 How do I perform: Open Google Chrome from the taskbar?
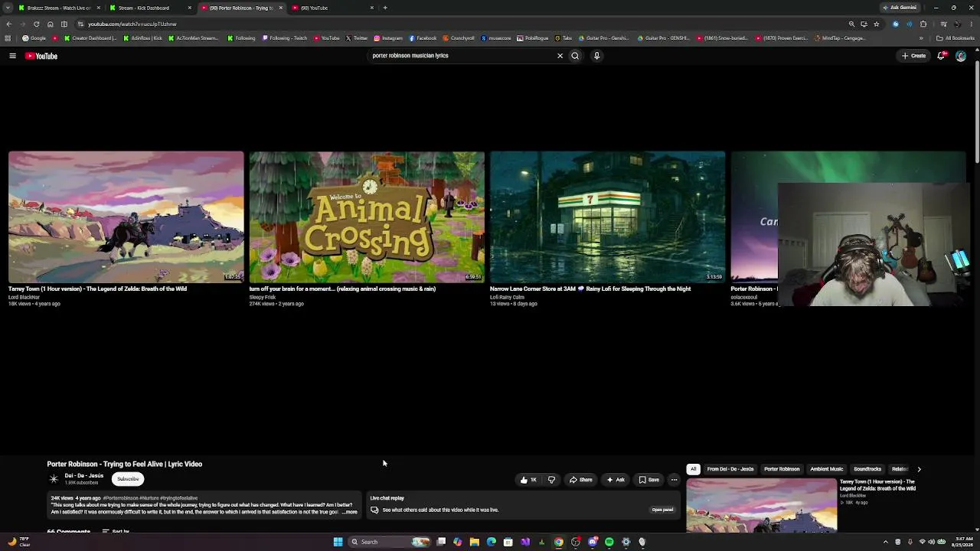pyautogui.click(x=558, y=542)
